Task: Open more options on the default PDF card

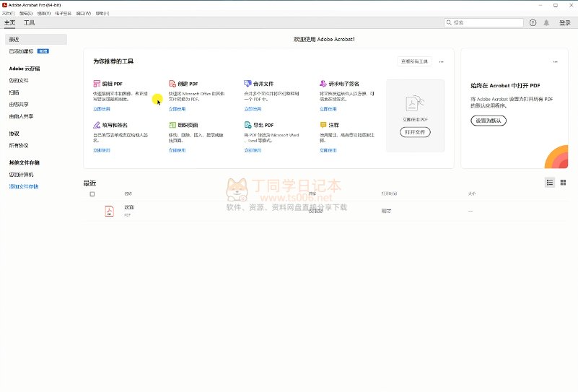Action: pos(555,61)
